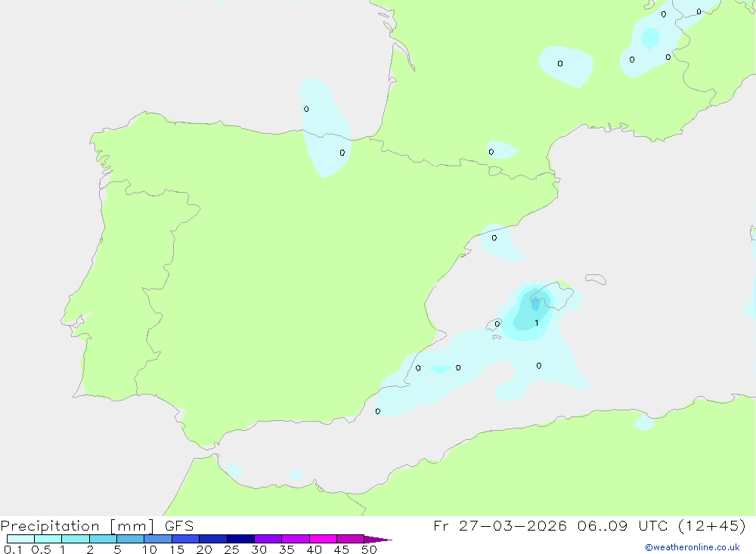The image size is (756, 554).
Task: Click the '(12+45)' forecast run text
Action: (712, 525)
